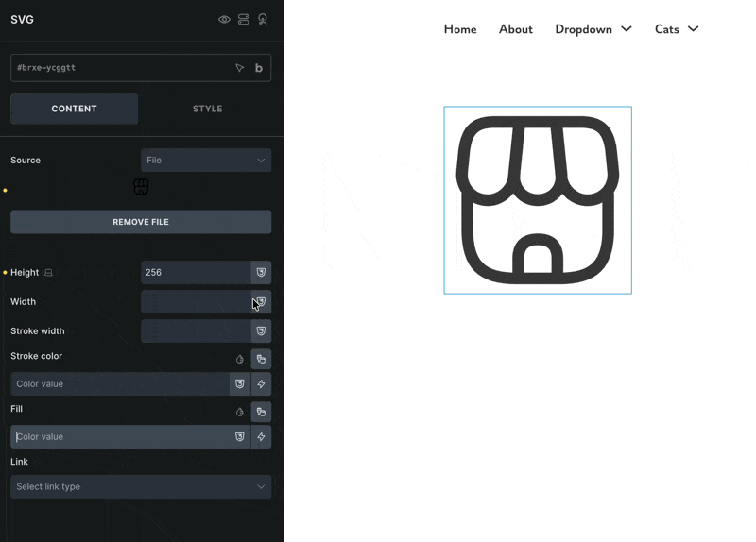Click the CSS variable icon beside Stroke width
This screenshot has width=756, height=542.
(261, 331)
